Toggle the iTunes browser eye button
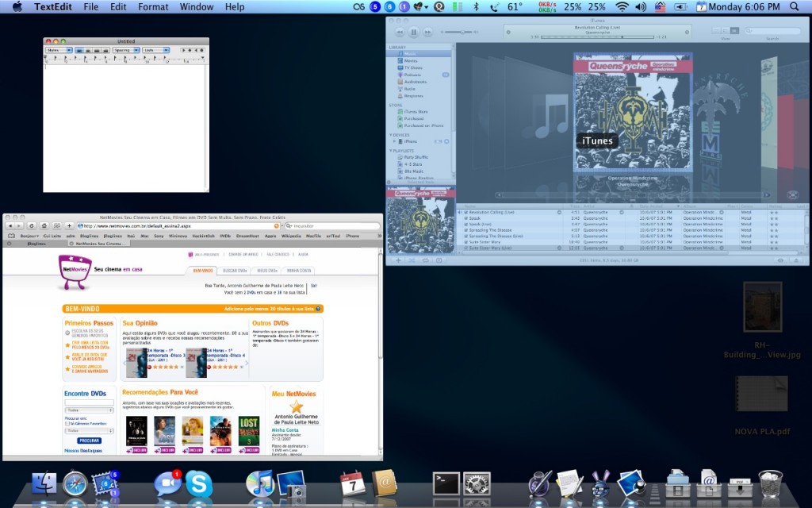 click(780, 260)
